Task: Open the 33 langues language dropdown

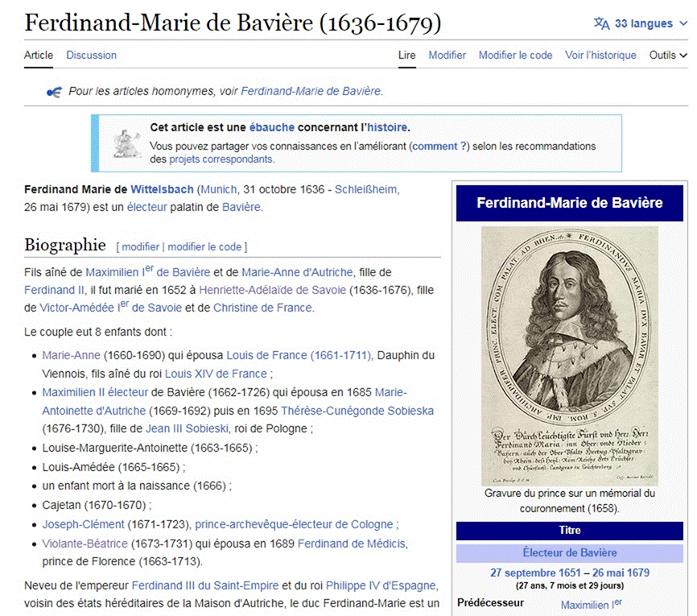Action: click(x=641, y=23)
